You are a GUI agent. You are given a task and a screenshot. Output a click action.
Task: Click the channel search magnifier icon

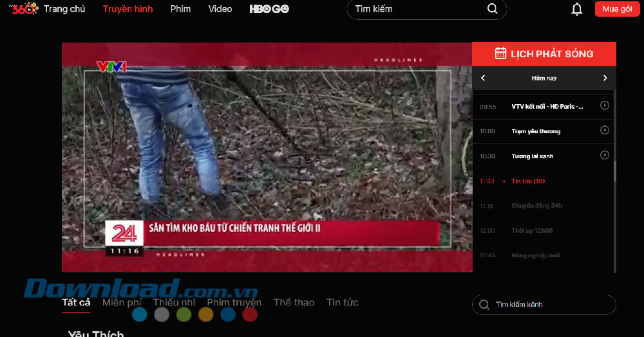[x=484, y=305]
